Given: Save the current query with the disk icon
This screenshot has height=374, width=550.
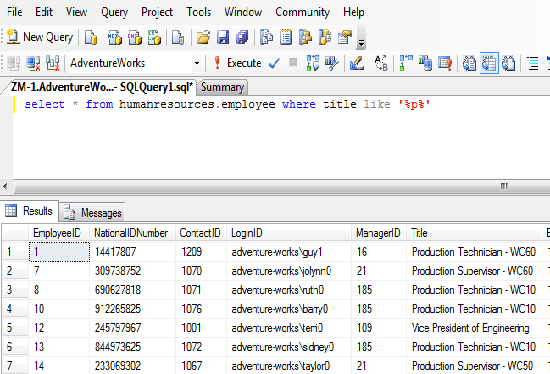Looking at the screenshot, I should (223, 37).
